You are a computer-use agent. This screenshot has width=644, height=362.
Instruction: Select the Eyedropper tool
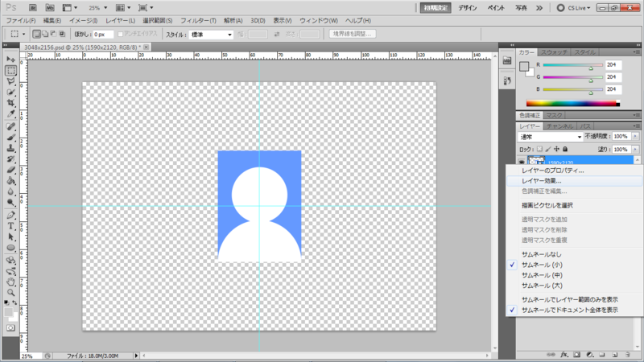[10, 114]
